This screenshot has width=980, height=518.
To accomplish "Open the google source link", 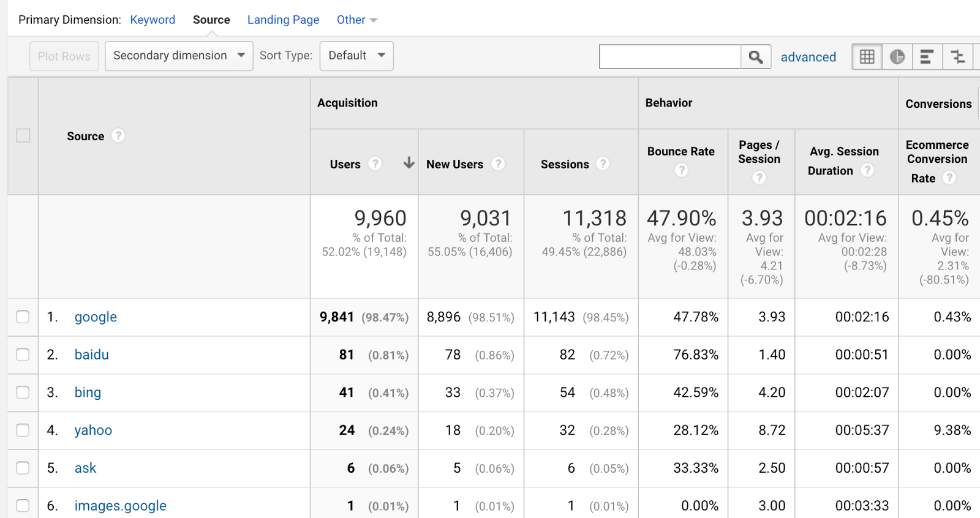I will [96, 317].
